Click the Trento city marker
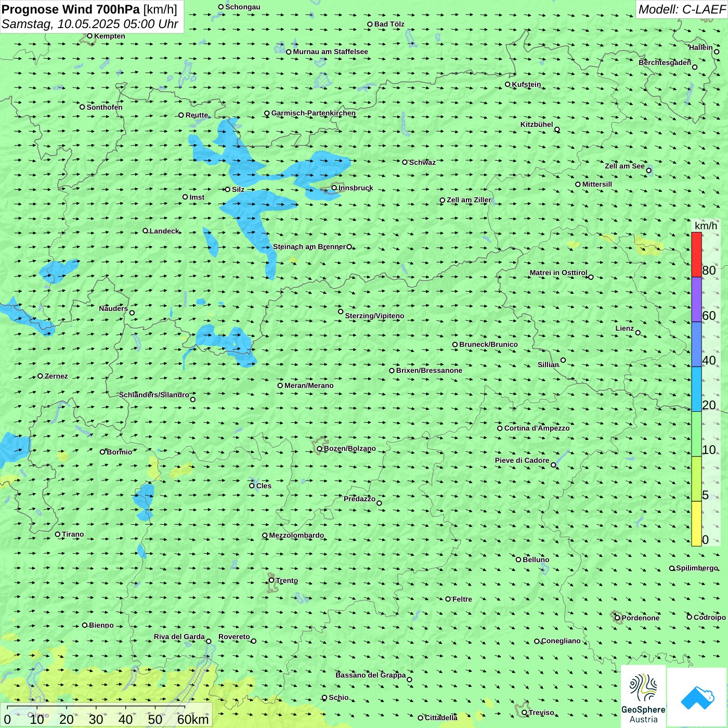Viewport: 728px width, 728px height. pyautogui.click(x=271, y=580)
